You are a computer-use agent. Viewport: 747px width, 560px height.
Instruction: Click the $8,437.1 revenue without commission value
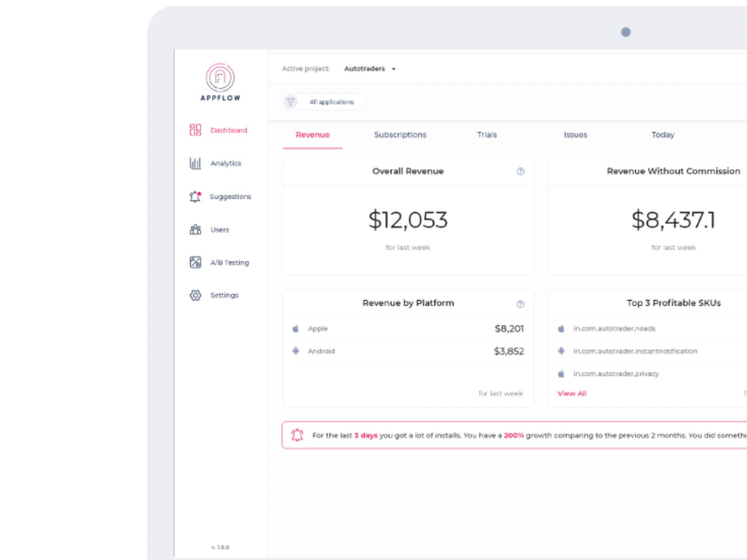[x=673, y=220]
